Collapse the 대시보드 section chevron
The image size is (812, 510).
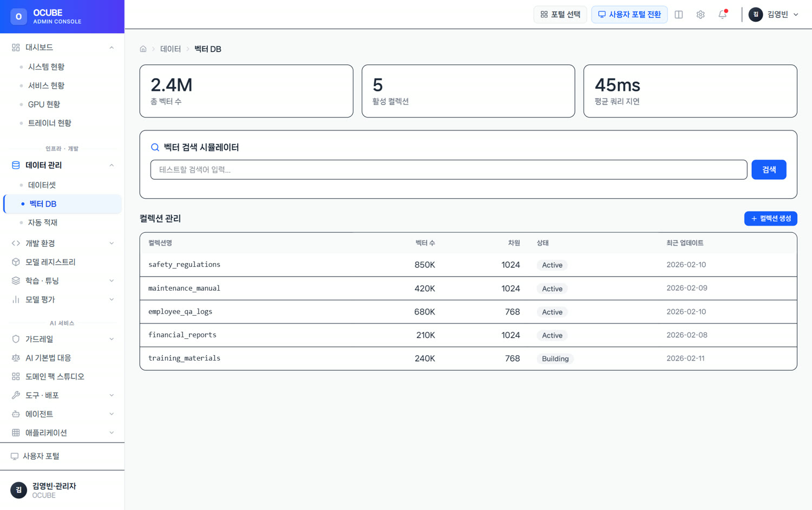112,48
